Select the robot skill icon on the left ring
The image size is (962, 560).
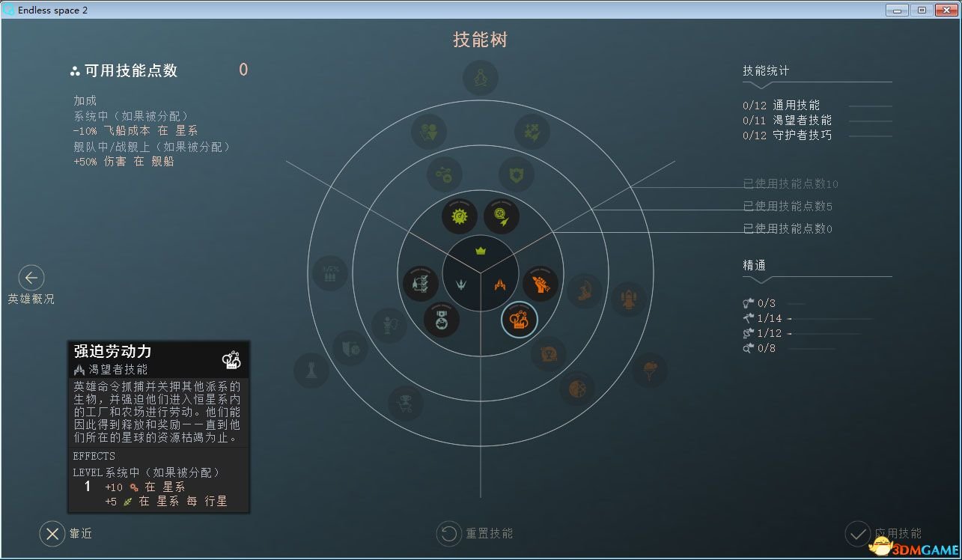(389, 324)
